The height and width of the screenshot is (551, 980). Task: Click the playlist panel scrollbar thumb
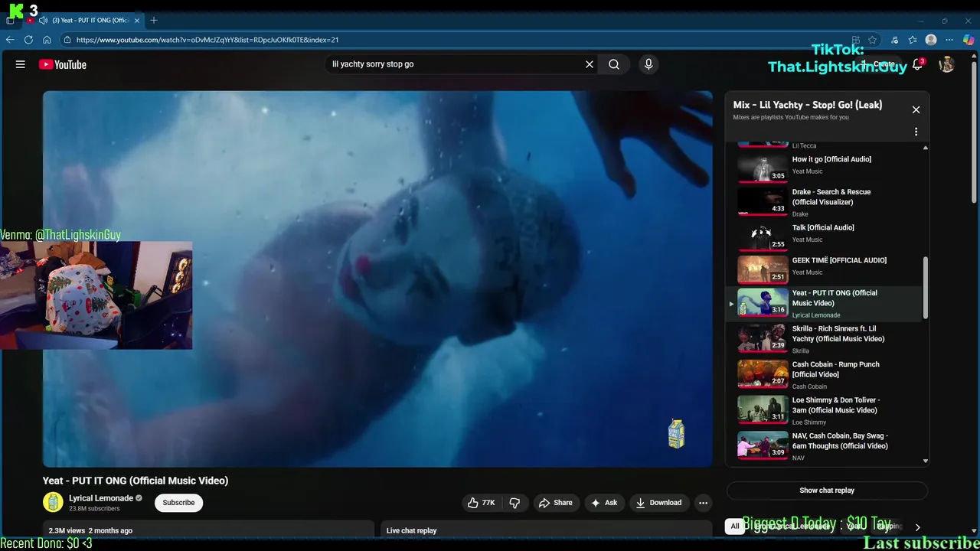(x=926, y=288)
